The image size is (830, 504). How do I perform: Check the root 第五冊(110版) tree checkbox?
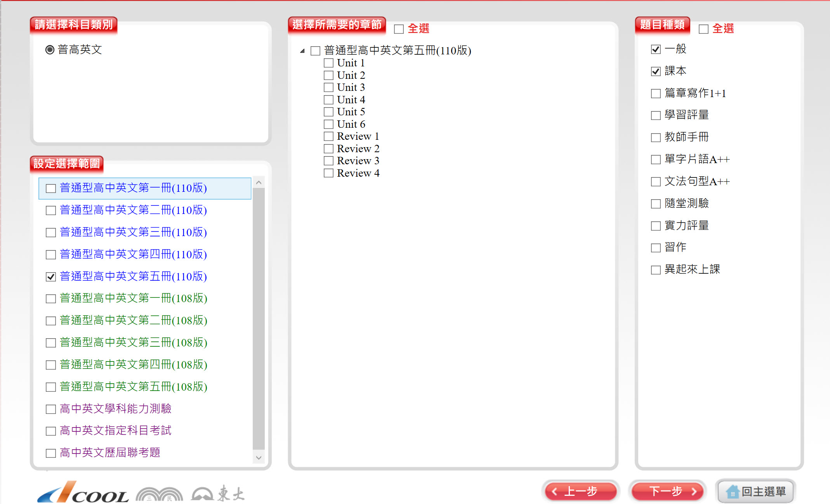315,51
